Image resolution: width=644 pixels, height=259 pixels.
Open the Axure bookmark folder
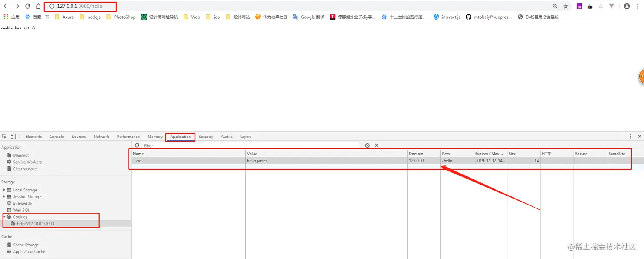pos(64,17)
